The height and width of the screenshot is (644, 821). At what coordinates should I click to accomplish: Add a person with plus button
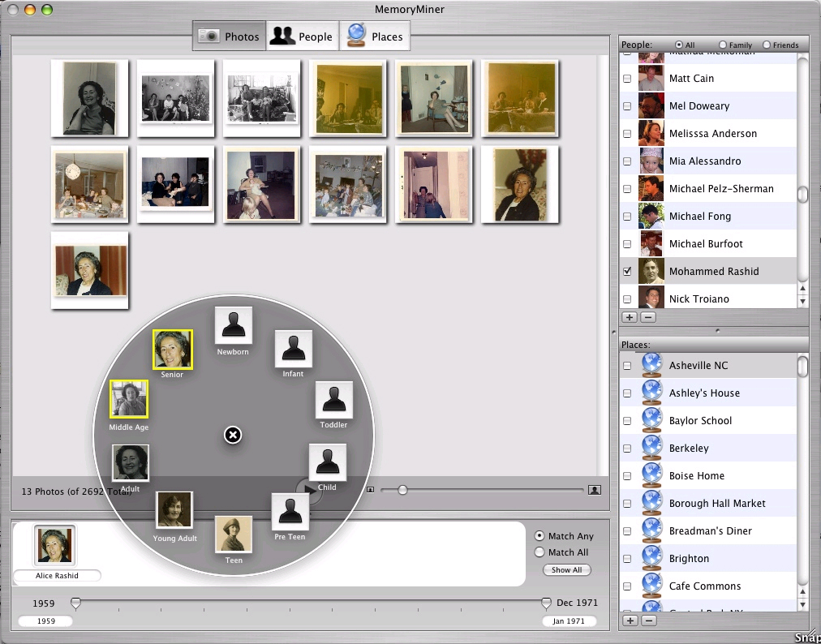[x=630, y=317]
